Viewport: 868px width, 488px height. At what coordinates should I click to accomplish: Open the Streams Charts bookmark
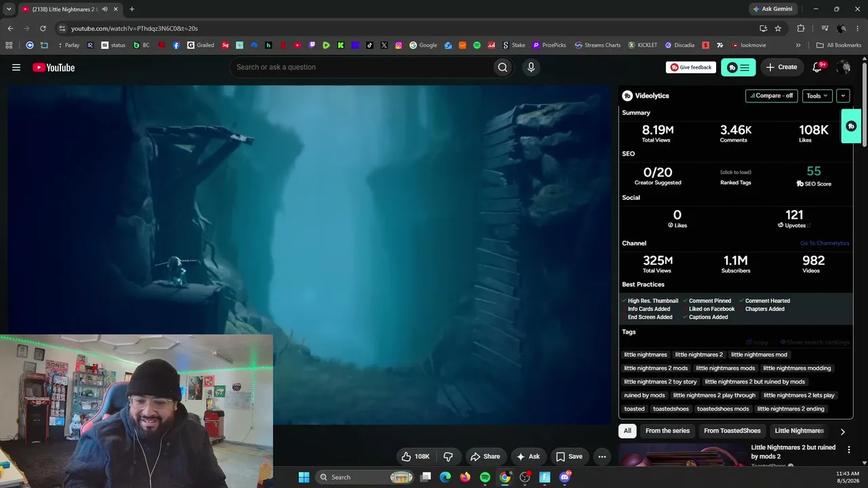(x=597, y=45)
